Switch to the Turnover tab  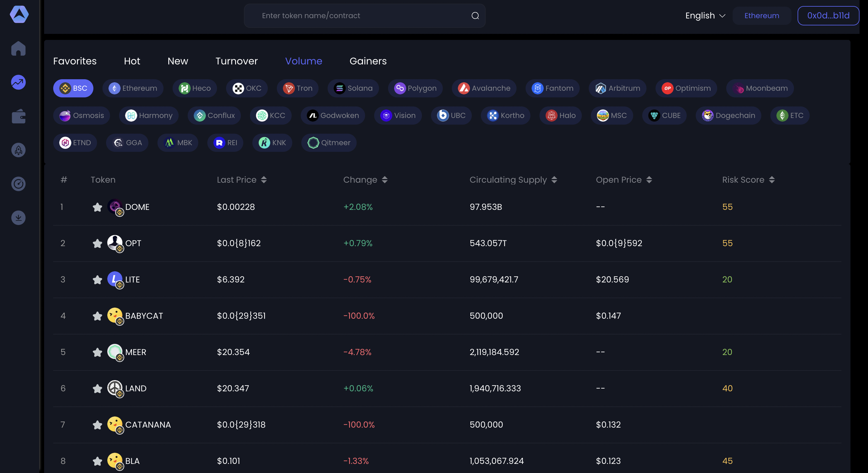(237, 61)
